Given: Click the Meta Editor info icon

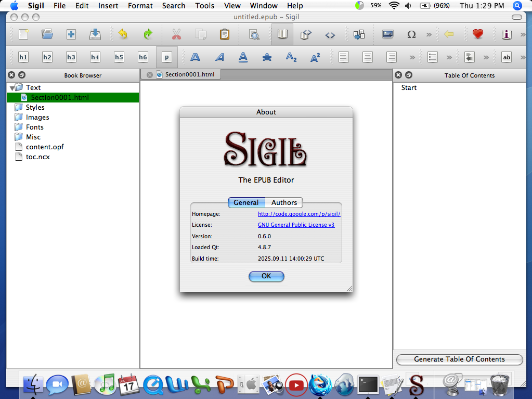Looking at the screenshot, I should tap(507, 34).
